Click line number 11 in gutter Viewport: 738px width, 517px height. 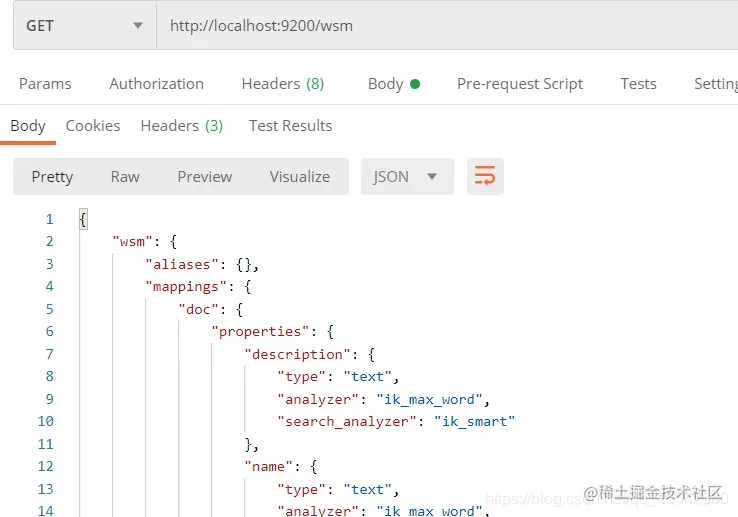click(45, 444)
